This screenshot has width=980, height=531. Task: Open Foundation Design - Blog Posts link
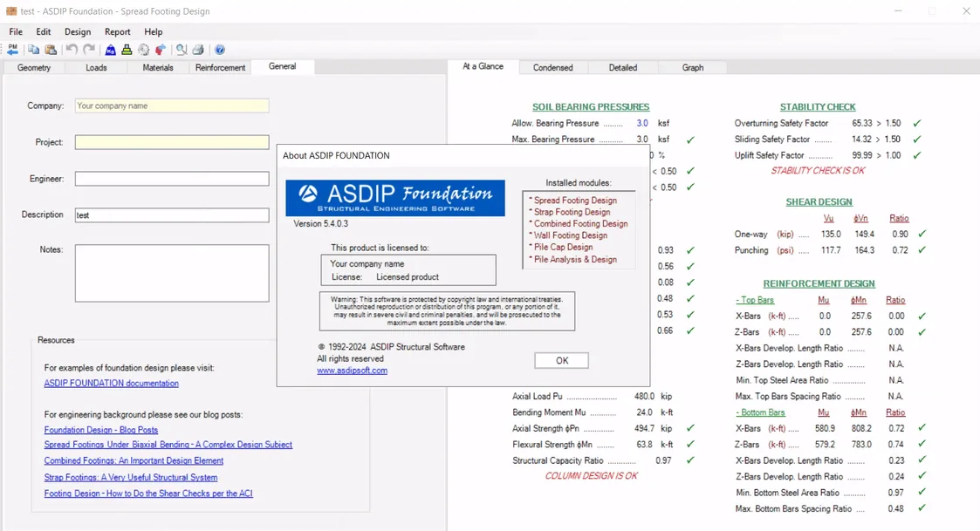click(100, 430)
